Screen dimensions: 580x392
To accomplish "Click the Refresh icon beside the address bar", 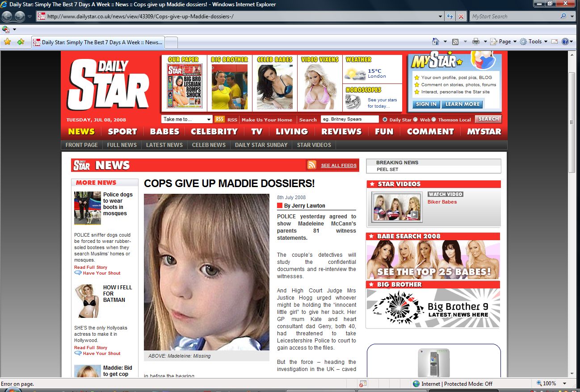I will tap(450, 17).
